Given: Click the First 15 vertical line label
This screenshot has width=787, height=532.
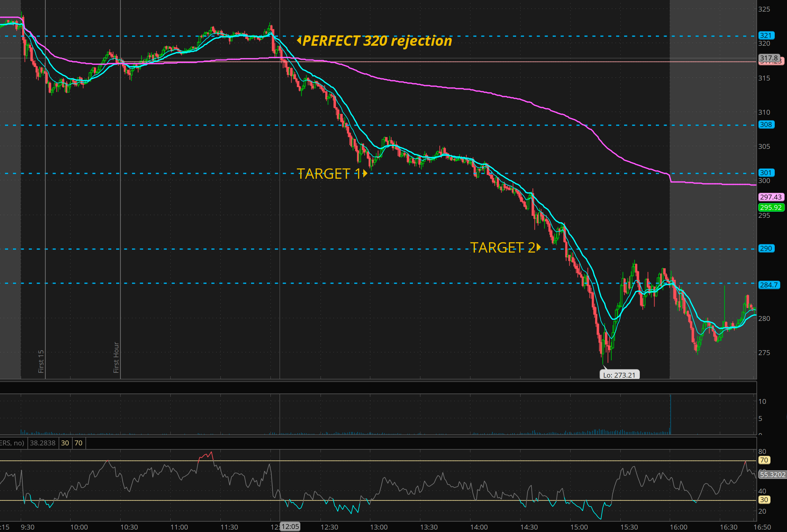Looking at the screenshot, I should pos(41,361).
